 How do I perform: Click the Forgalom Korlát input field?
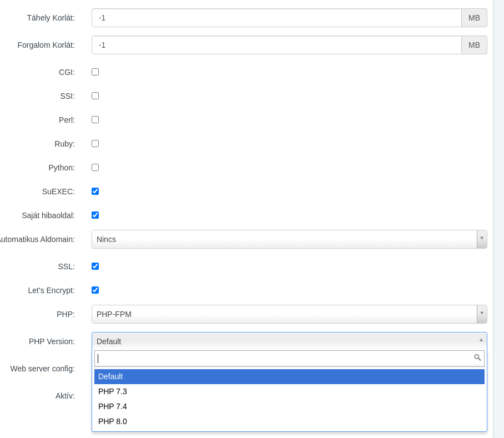(x=276, y=45)
